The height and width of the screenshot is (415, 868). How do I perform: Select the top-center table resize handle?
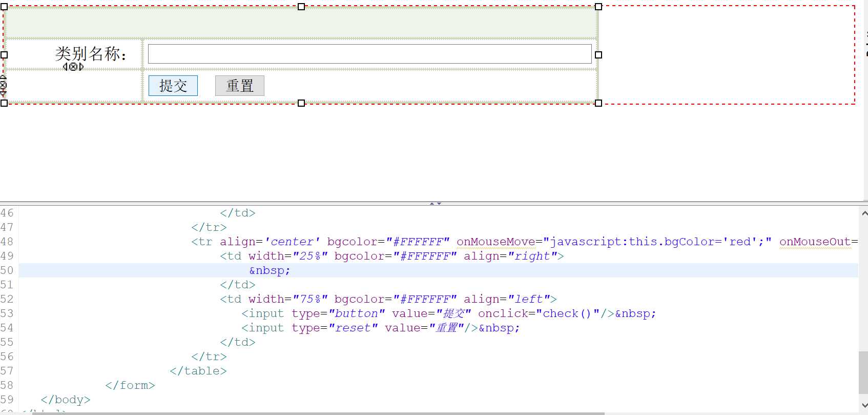pyautogui.click(x=301, y=7)
